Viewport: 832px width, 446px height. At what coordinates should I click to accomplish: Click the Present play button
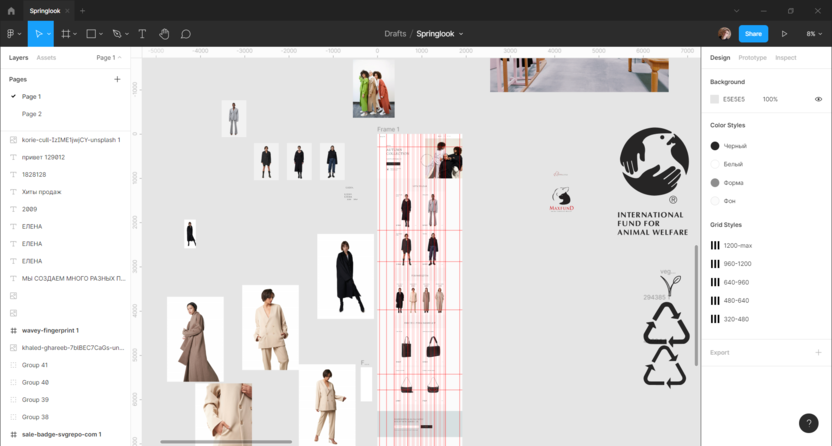click(784, 34)
